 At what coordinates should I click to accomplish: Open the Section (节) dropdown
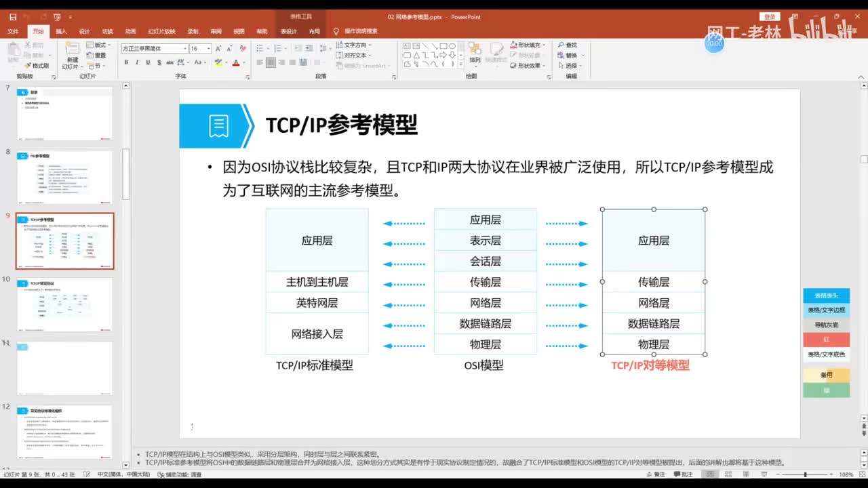click(x=96, y=66)
